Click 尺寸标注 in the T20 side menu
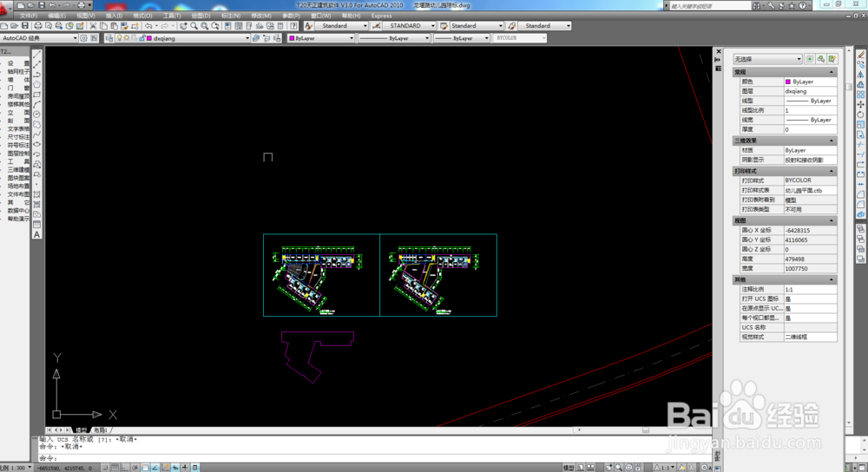This screenshot has width=868, height=472. (18, 137)
